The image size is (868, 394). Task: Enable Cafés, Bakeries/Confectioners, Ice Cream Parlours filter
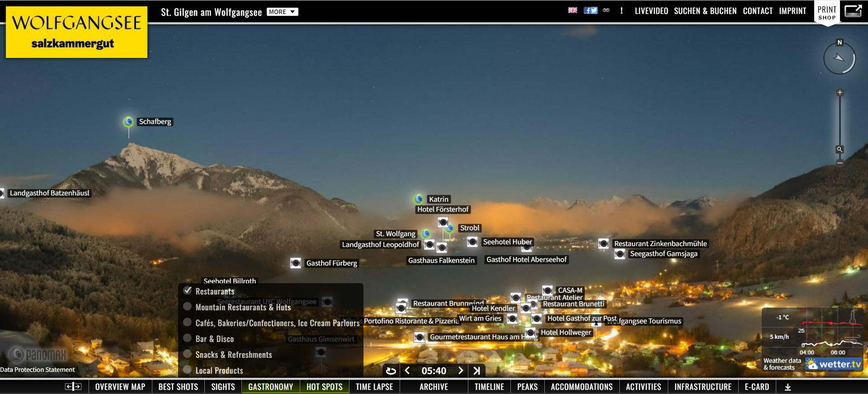[x=187, y=322]
